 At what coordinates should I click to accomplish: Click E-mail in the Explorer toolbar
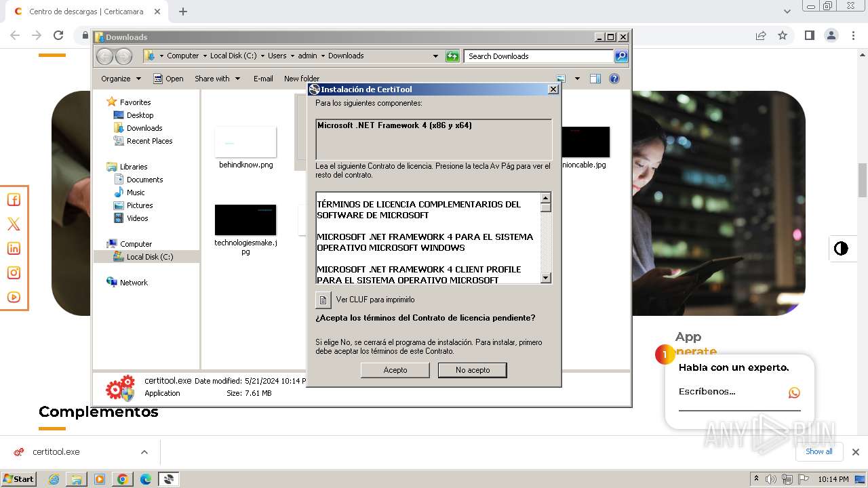pyautogui.click(x=263, y=79)
